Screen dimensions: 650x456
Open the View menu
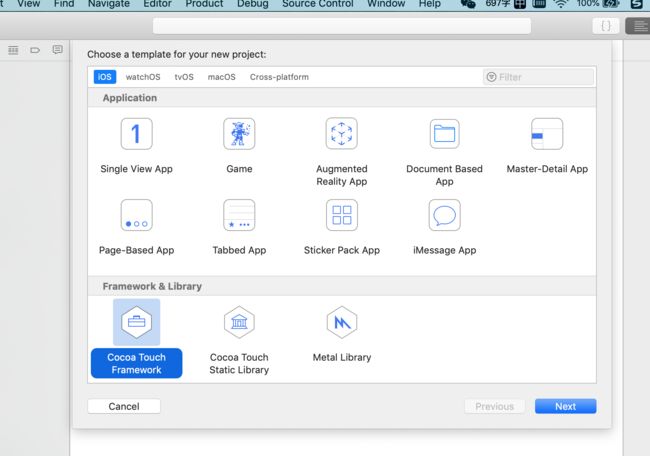click(x=29, y=4)
